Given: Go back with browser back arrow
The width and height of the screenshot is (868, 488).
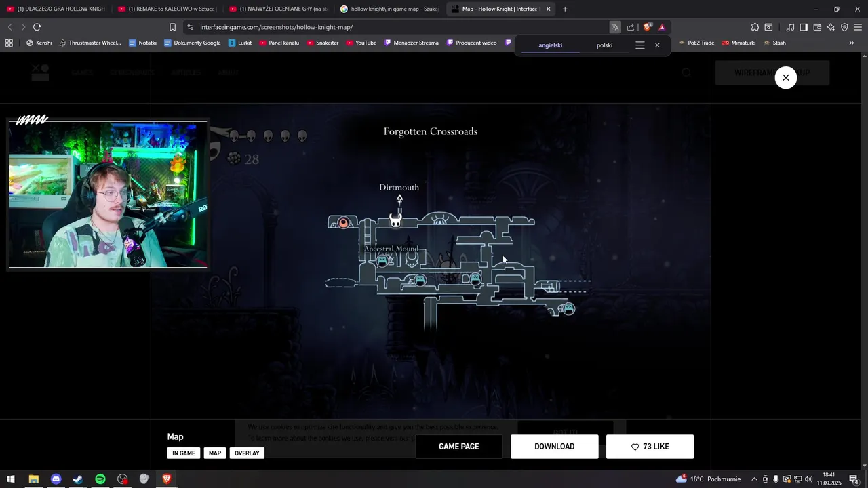Looking at the screenshot, I should 9,27.
